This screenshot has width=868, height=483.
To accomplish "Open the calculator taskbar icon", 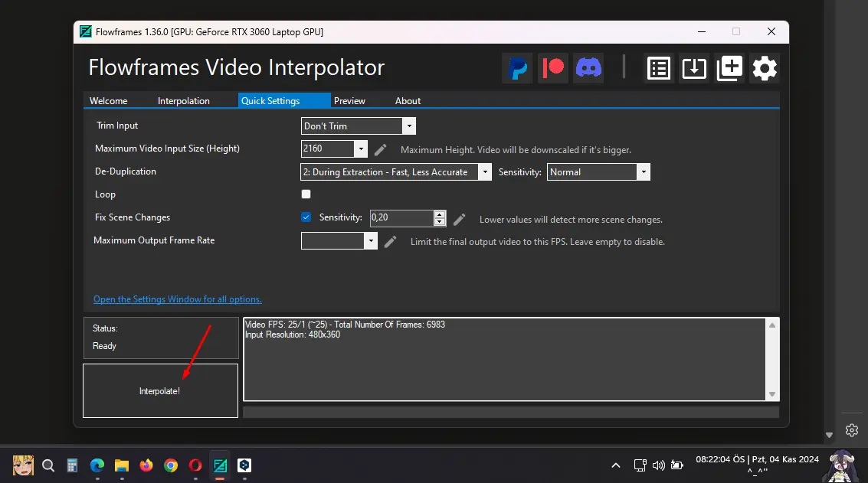I will [x=73, y=465].
